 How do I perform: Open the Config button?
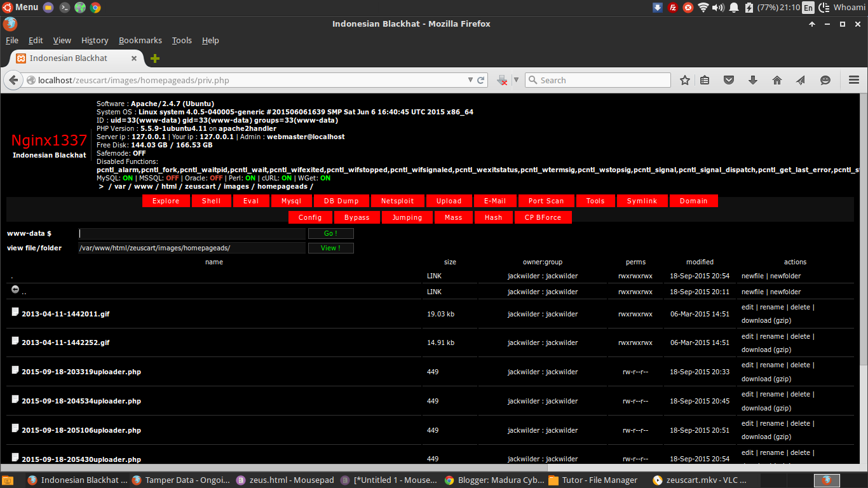pos(310,217)
